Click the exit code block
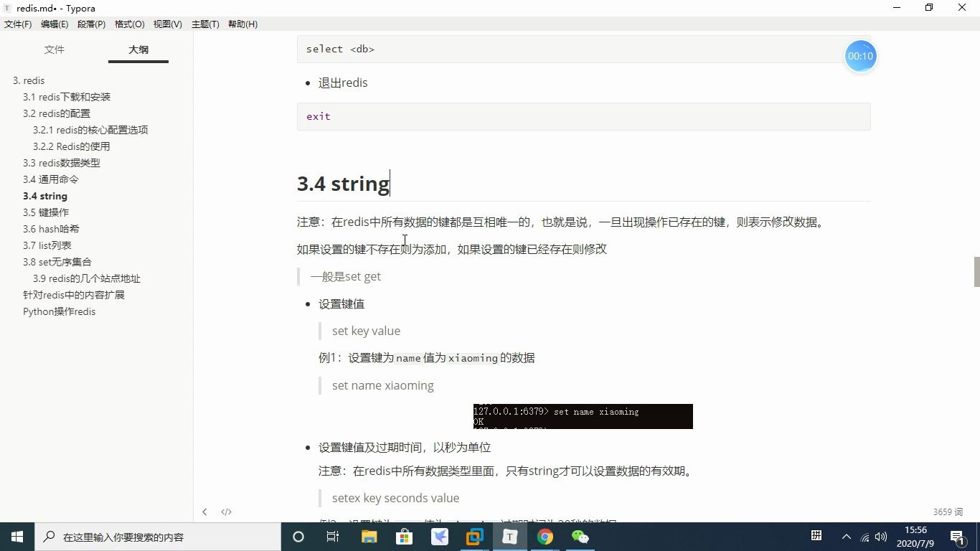This screenshot has width=980, height=551. point(584,116)
